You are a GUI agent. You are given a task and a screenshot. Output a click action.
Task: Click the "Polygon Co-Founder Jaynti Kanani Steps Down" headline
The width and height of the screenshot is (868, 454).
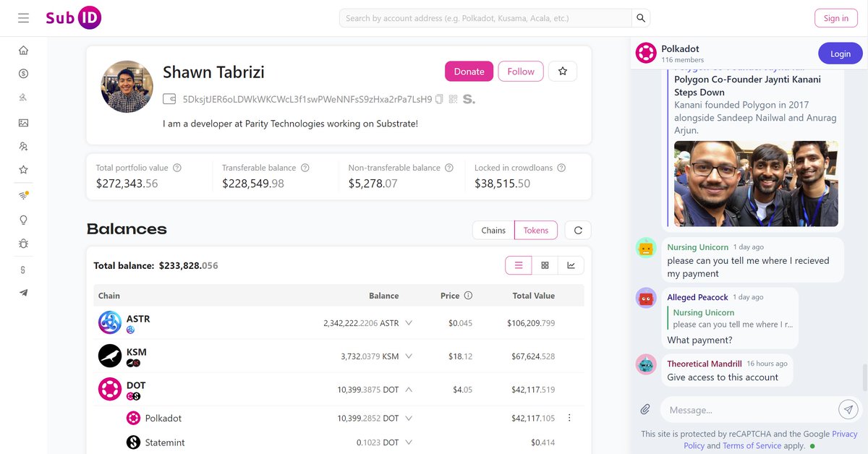point(747,86)
